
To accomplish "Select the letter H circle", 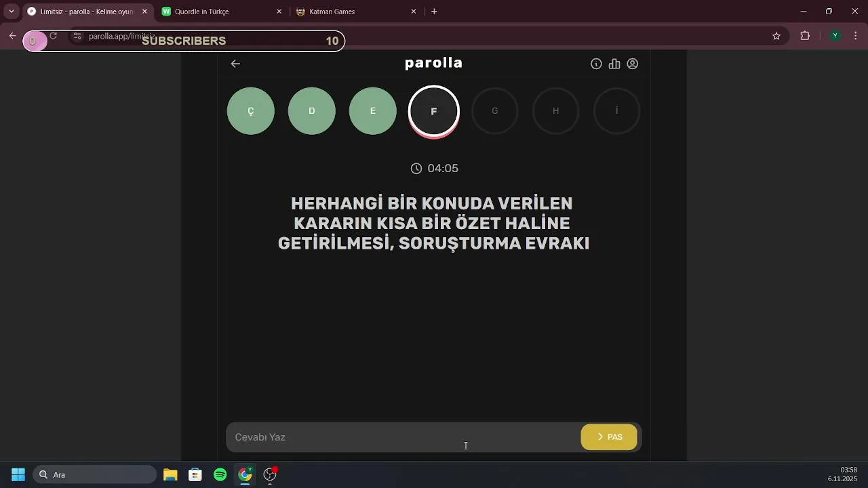I will [556, 111].
